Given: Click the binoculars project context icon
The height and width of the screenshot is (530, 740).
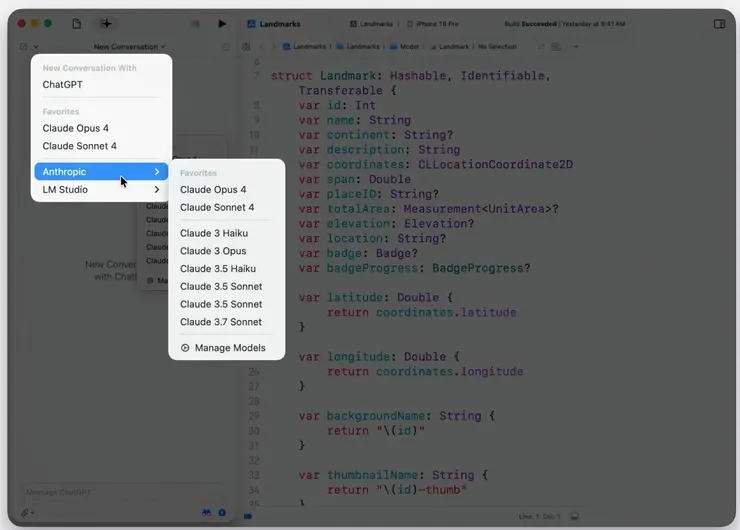Looking at the screenshot, I should tap(207, 513).
